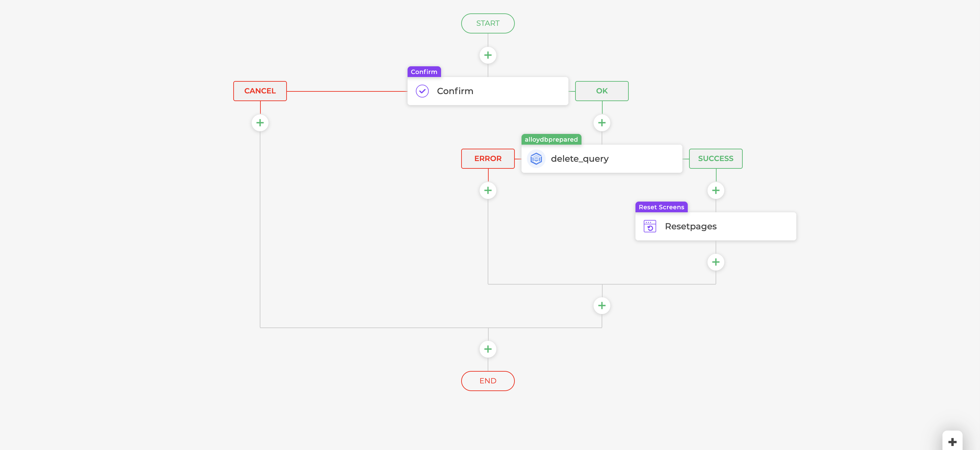Screen dimensions: 980x450
Task: Select the CANCEL branch box
Action: (260, 91)
